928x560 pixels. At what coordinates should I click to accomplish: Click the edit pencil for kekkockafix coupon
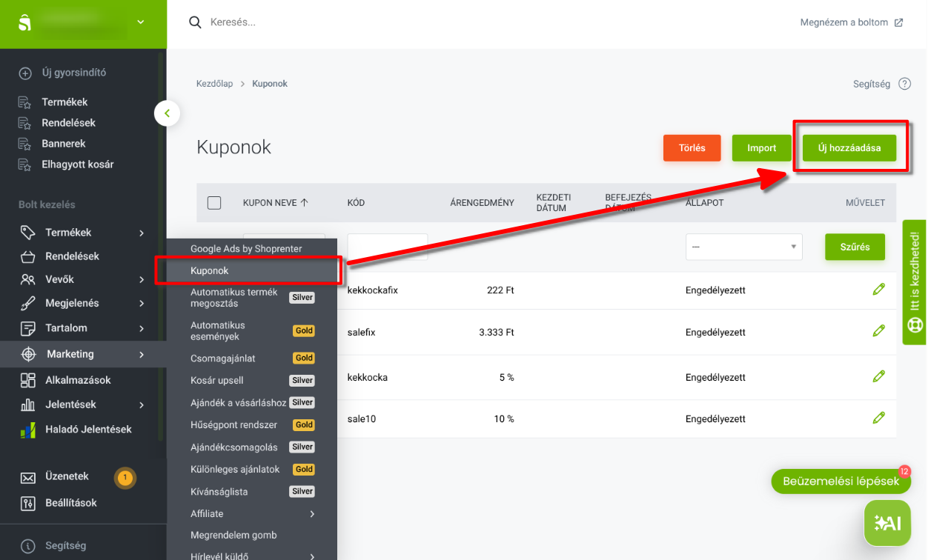[x=878, y=290]
